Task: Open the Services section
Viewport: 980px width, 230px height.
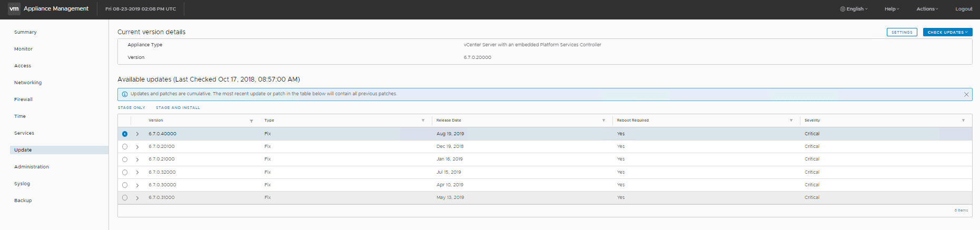Action: point(24,133)
